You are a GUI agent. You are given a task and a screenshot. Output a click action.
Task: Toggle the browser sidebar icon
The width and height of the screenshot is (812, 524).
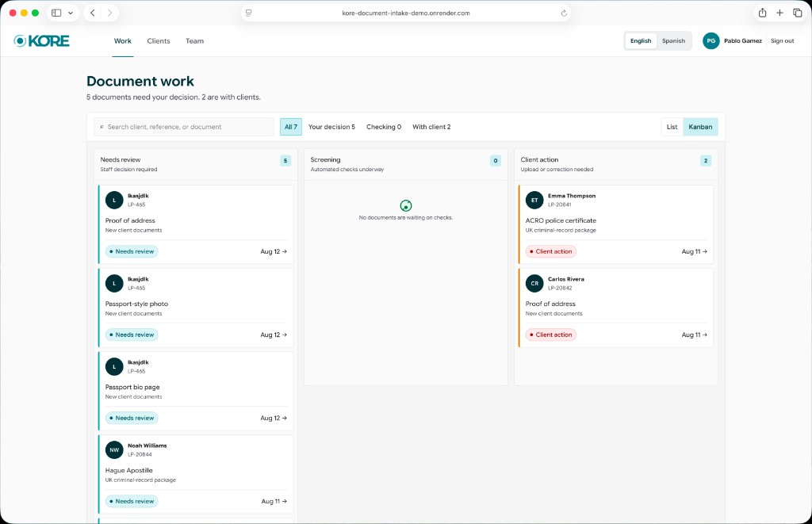pyautogui.click(x=56, y=13)
